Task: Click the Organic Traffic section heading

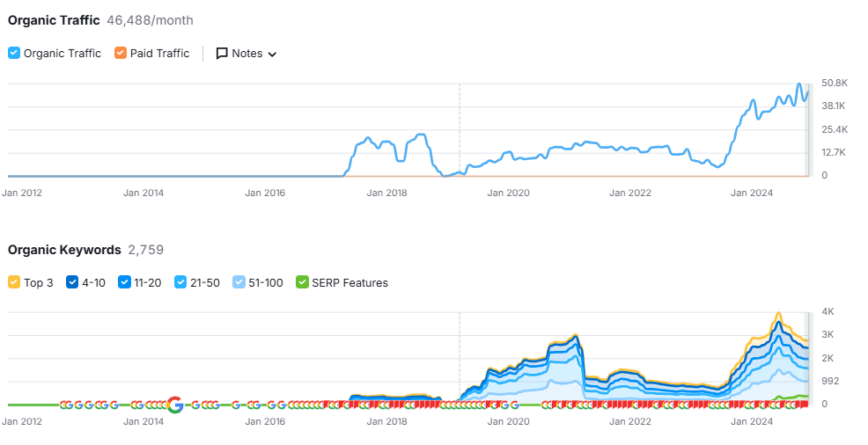Action: click(54, 20)
